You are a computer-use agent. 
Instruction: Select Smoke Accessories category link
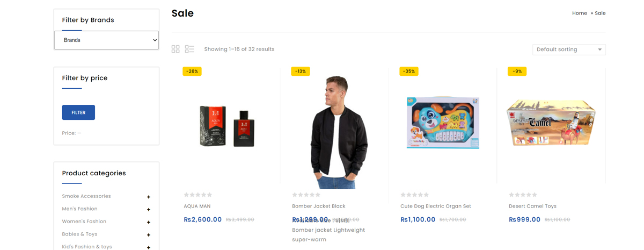(86, 196)
